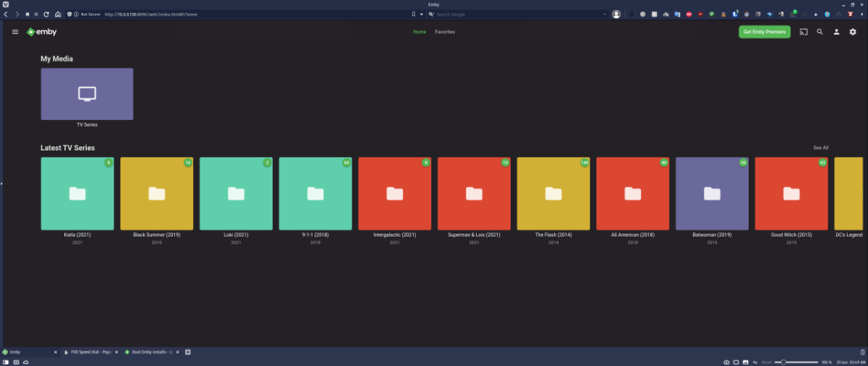Open 9-1-1 (2018) series card

click(315, 194)
